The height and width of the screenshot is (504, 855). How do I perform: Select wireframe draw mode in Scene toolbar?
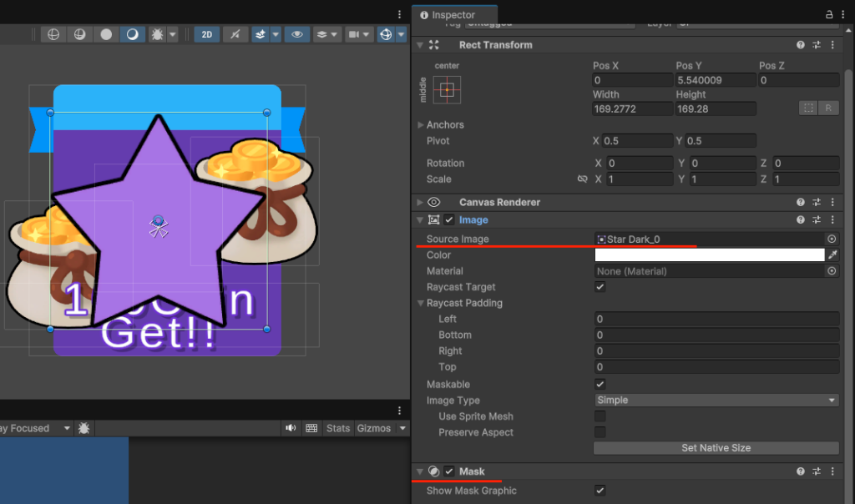(53, 34)
